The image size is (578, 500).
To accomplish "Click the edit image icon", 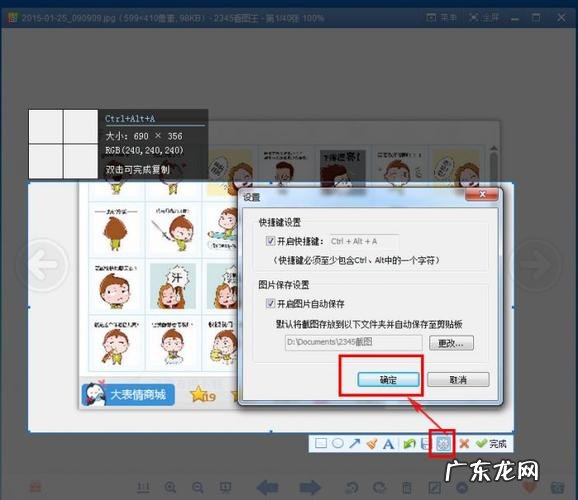I will [435, 487].
